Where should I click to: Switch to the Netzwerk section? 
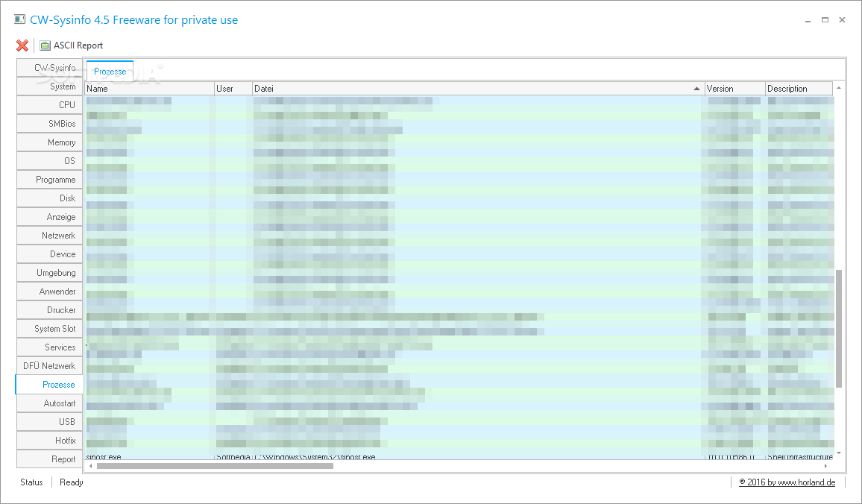click(x=49, y=236)
